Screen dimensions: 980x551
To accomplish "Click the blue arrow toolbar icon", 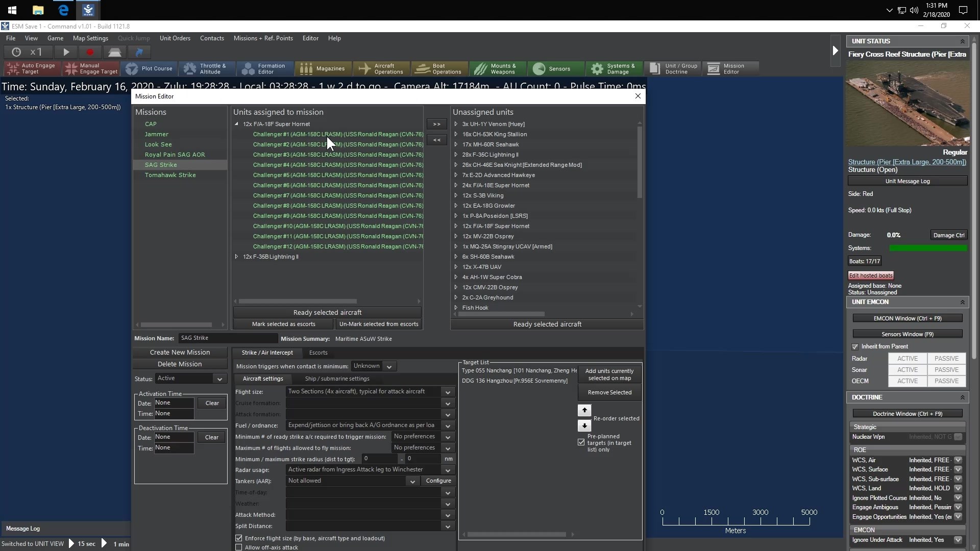I will [x=139, y=52].
